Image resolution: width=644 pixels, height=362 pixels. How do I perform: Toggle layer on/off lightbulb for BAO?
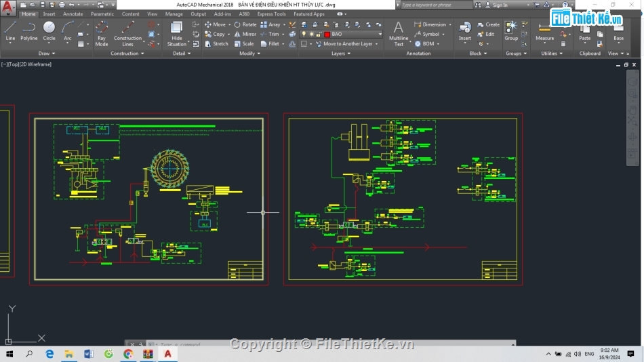[304, 34]
